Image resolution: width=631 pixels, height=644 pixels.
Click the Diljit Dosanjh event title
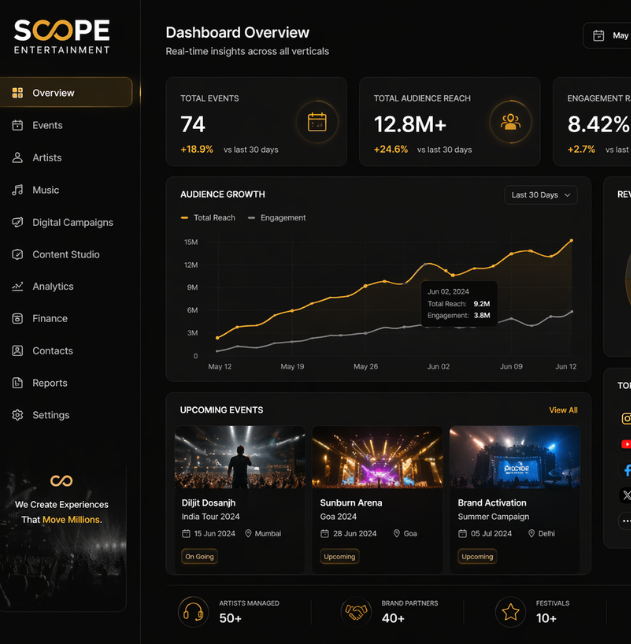(209, 503)
